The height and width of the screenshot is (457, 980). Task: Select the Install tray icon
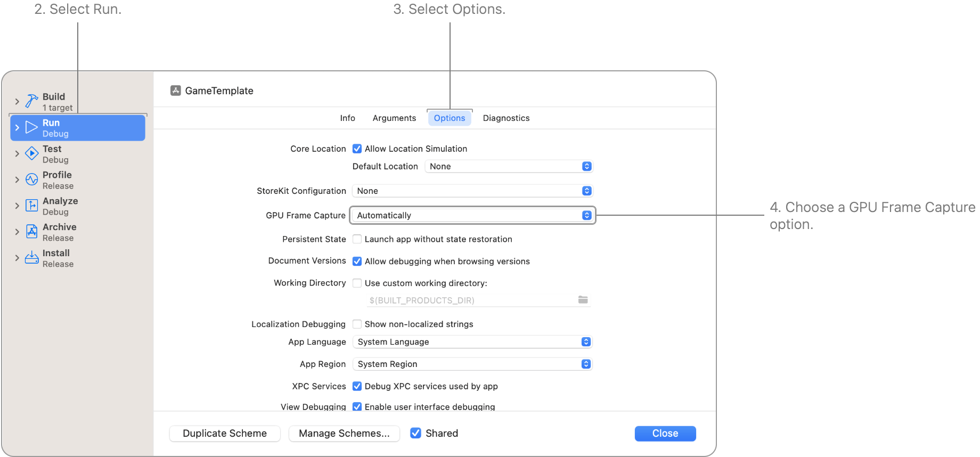coord(31,257)
